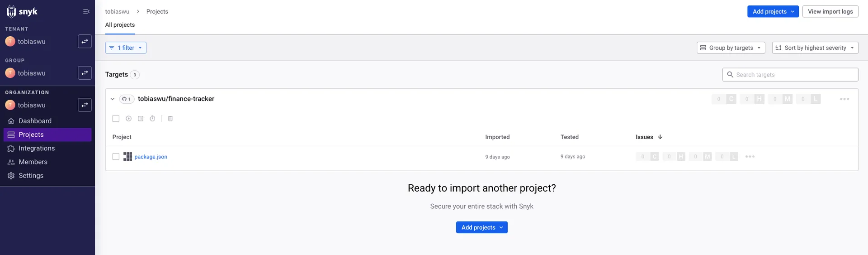
Task: Open the package.json project link
Action: coord(151,157)
